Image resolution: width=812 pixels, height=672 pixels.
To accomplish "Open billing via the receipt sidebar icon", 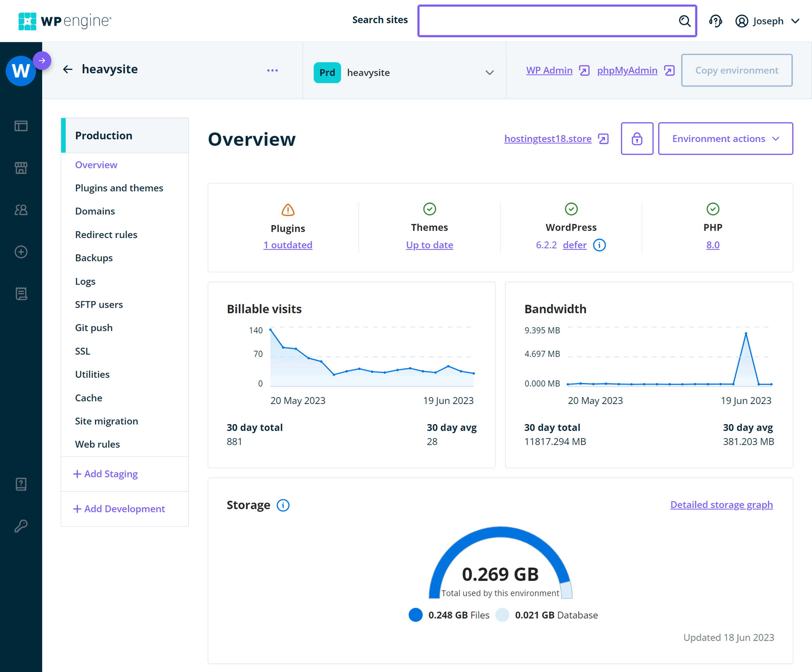I will [21, 293].
